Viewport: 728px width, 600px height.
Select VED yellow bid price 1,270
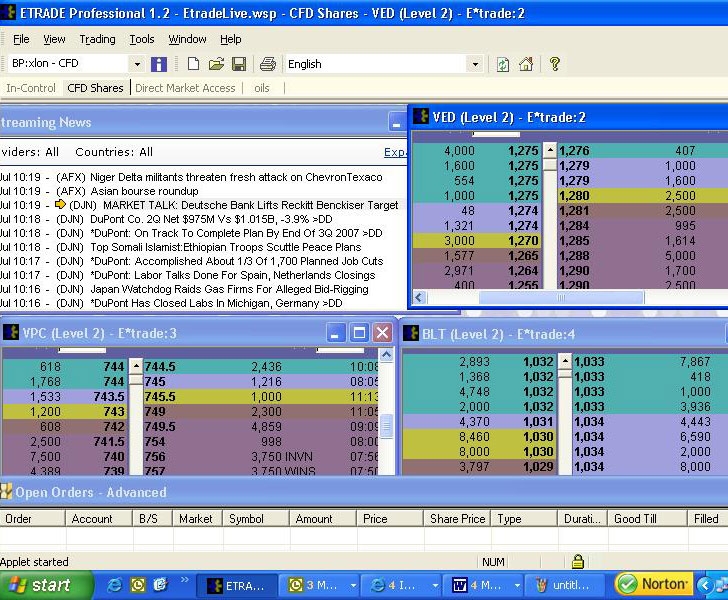pyautogui.click(x=523, y=241)
